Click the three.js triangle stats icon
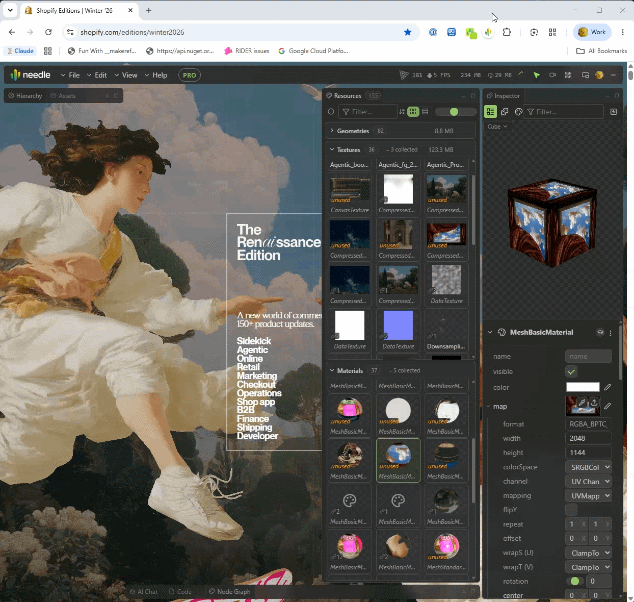 tap(403, 75)
